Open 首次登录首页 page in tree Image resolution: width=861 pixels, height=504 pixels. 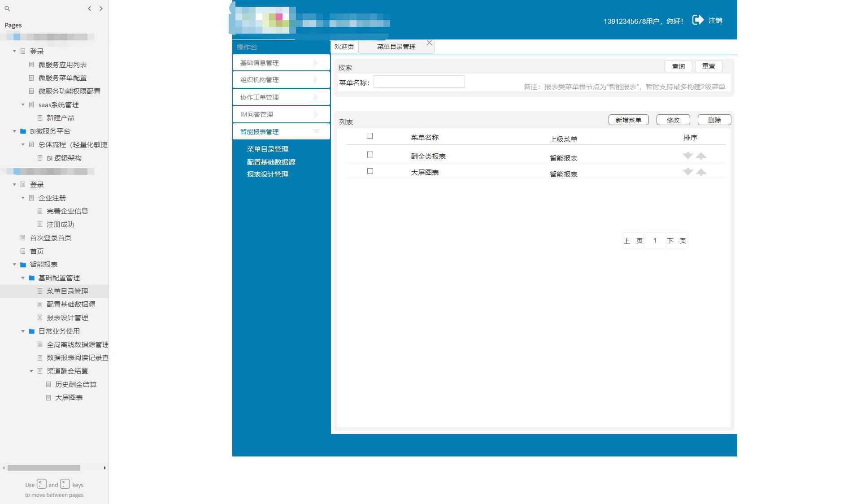51,238
